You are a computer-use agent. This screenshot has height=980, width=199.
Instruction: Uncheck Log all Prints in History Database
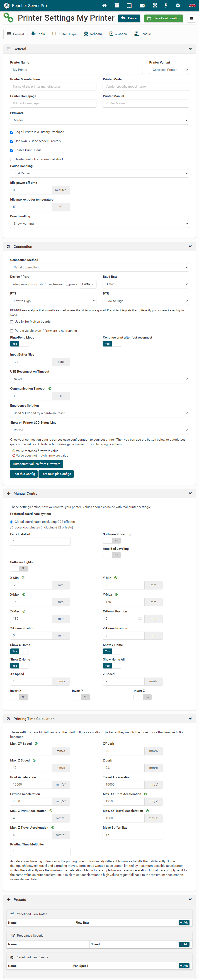pos(12,132)
